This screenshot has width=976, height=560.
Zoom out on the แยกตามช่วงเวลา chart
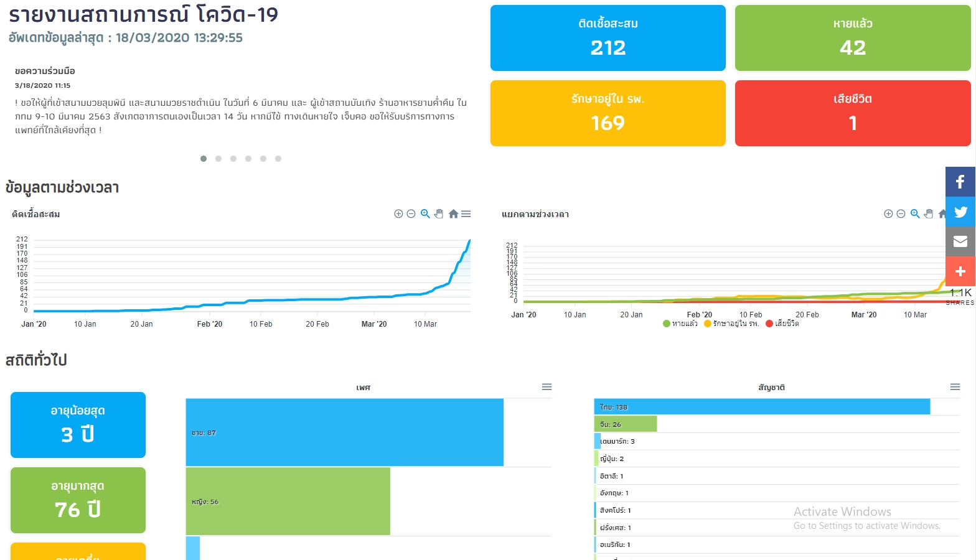[901, 214]
